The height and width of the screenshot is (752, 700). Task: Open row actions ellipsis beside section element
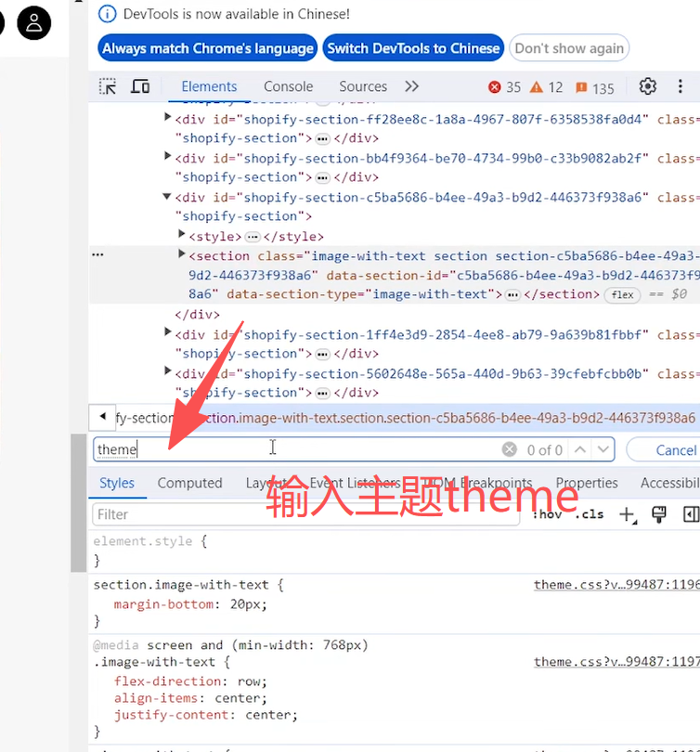97,254
